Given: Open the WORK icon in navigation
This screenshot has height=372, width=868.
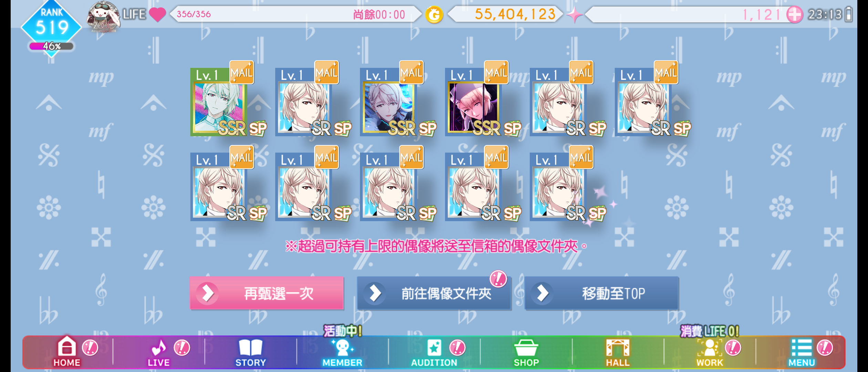Looking at the screenshot, I should [x=710, y=351].
